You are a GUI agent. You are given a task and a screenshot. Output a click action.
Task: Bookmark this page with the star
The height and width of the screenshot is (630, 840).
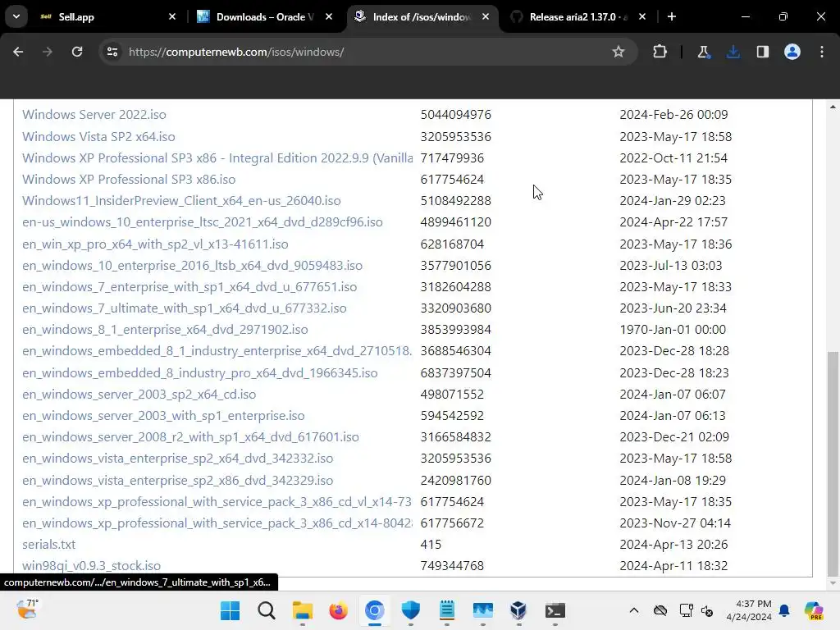(x=619, y=52)
